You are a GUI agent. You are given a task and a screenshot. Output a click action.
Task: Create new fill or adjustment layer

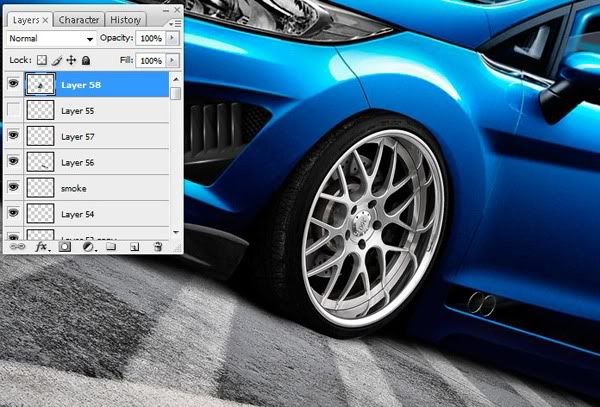tap(88, 247)
